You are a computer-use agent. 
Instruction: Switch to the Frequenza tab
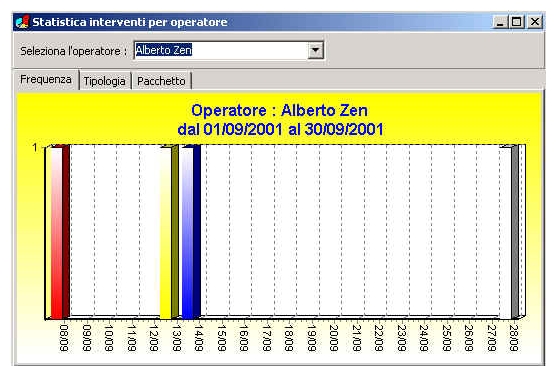click(x=46, y=79)
